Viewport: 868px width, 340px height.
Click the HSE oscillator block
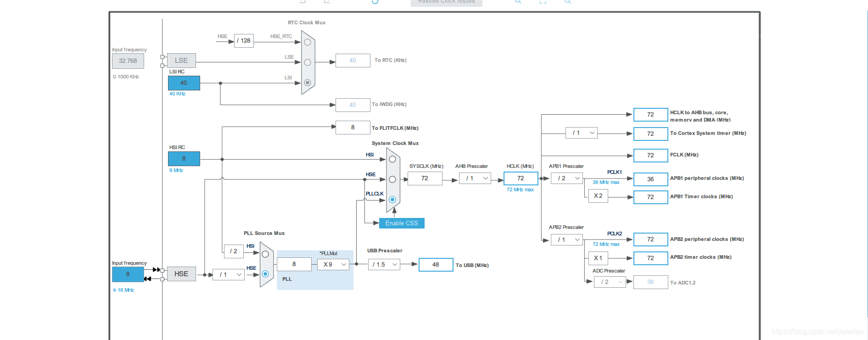coord(181,274)
